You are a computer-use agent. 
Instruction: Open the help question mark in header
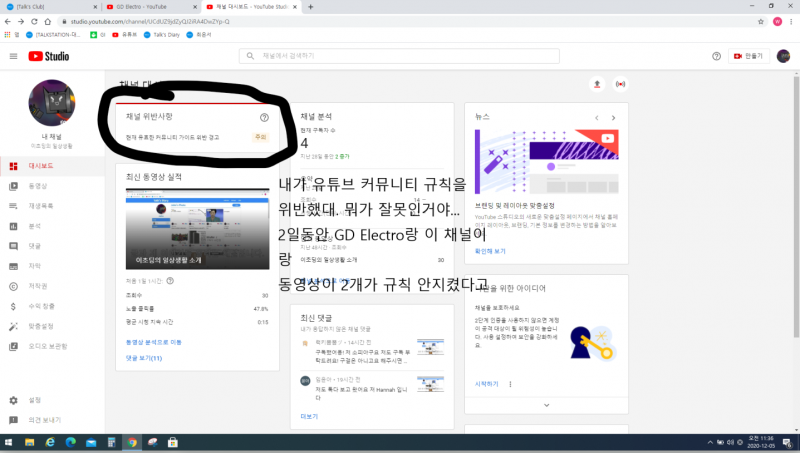click(716, 56)
